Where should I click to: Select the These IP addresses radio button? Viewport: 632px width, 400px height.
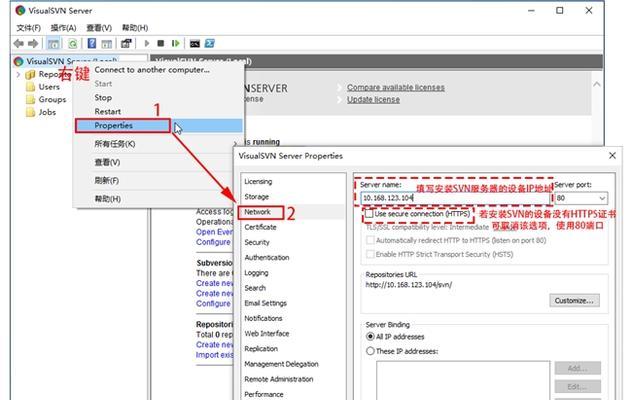tap(370, 351)
